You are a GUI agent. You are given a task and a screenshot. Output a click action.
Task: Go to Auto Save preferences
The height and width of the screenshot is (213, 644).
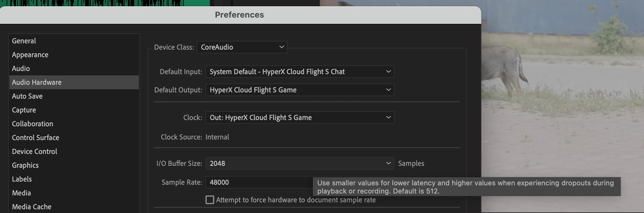coord(74,96)
